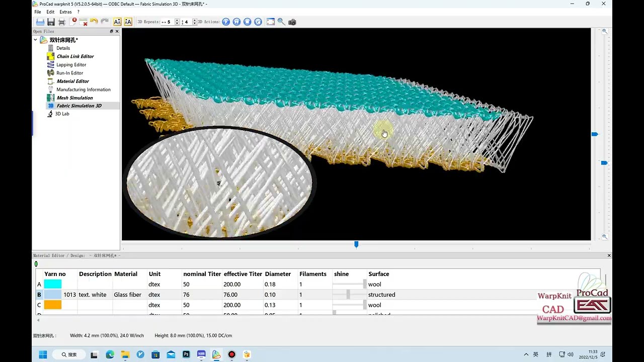The image size is (644, 362).
Task: Select Details in the Open Files tree
Action: [63, 48]
